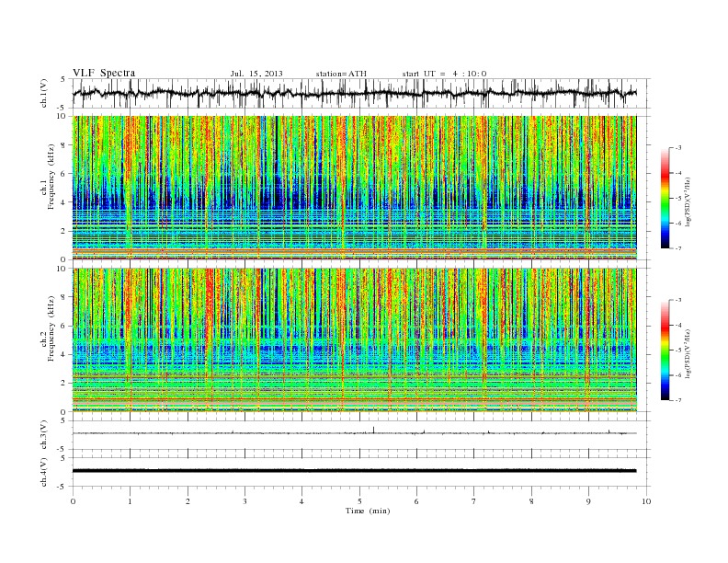Click the '-3' tick on ch.1 color bar
The width and height of the screenshot is (728, 563).
[677, 148]
